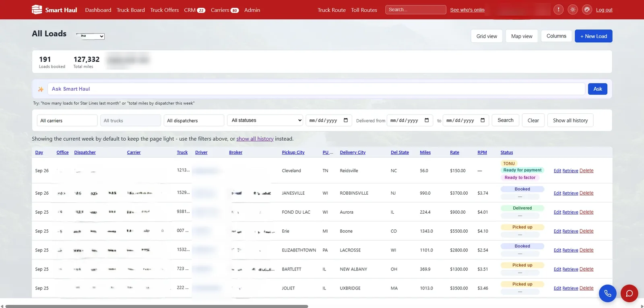Sort by the RPM column header
Viewport: 644px width, 308px height.
482,152
